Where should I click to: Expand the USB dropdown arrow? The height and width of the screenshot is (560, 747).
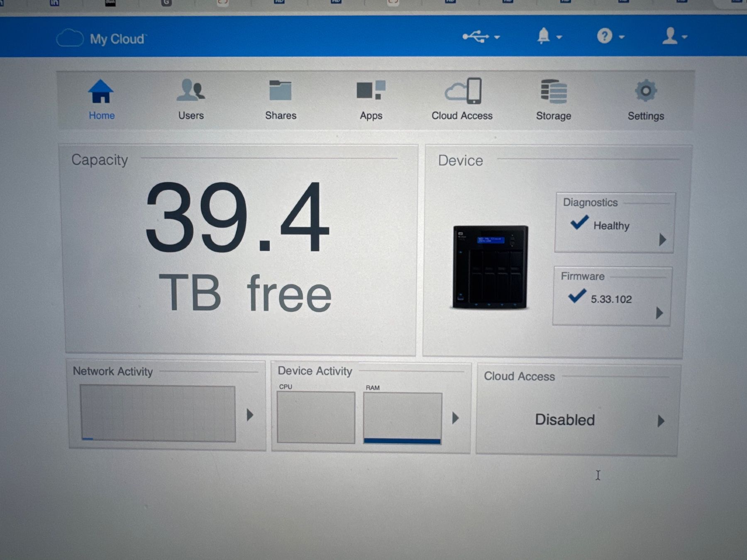[x=497, y=37]
